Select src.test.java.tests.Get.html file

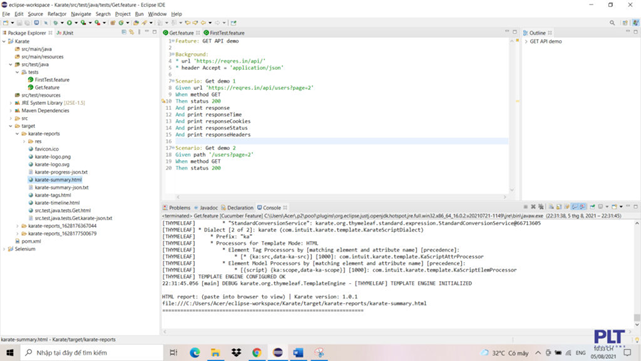pyautogui.click(x=63, y=211)
